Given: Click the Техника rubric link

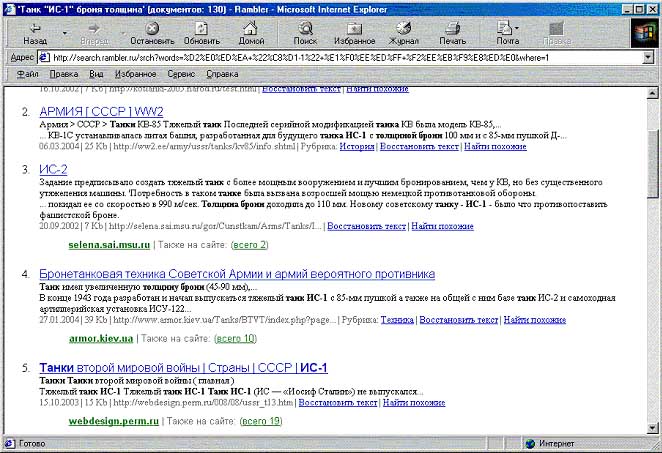Looking at the screenshot, I should click(397, 320).
